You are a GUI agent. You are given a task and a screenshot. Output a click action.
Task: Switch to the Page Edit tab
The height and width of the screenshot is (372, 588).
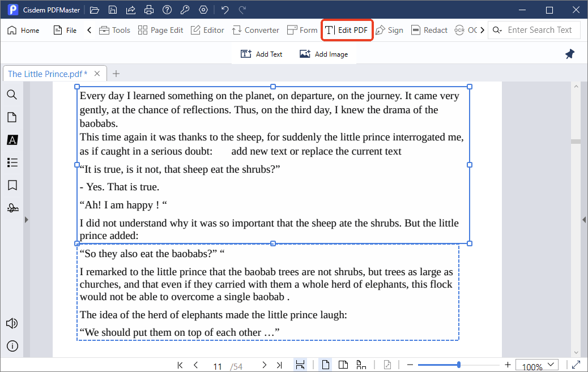[160, 31]
